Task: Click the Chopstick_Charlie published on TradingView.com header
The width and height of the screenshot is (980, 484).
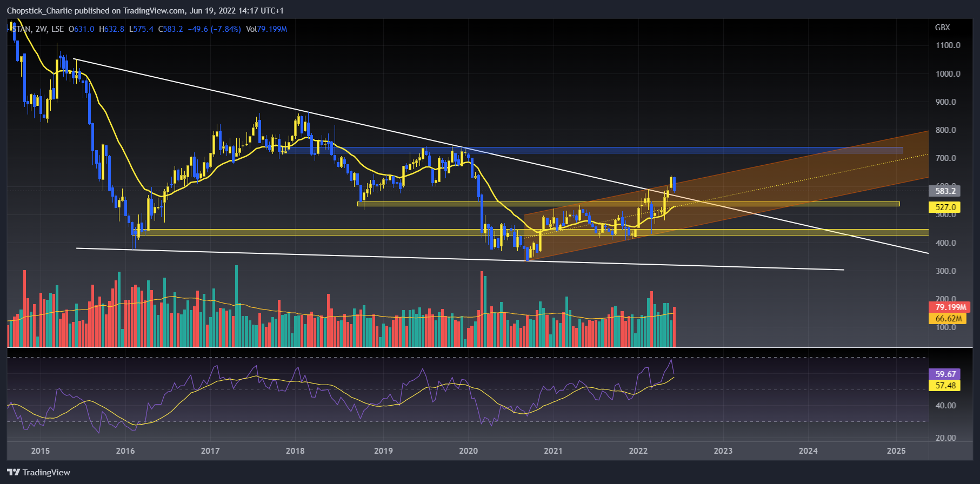Action: click(x=145, y=10)
